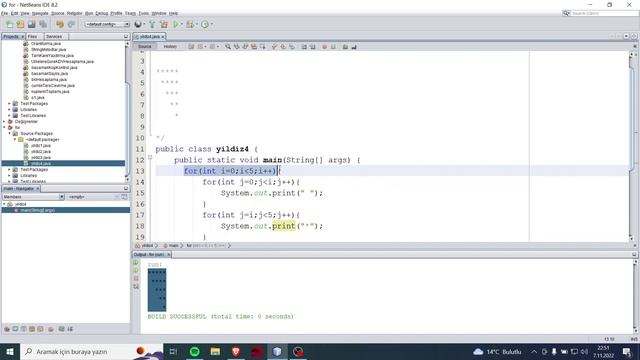Screen dimensions: 640x360
Task: Click the Toggle Bookmark icon in editor toolbar
Action: pos(291,47)
